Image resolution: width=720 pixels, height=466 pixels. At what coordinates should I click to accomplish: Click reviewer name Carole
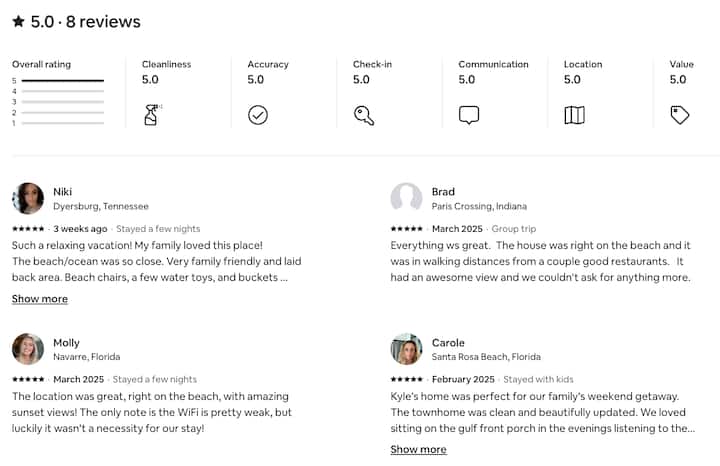(448, 343)
